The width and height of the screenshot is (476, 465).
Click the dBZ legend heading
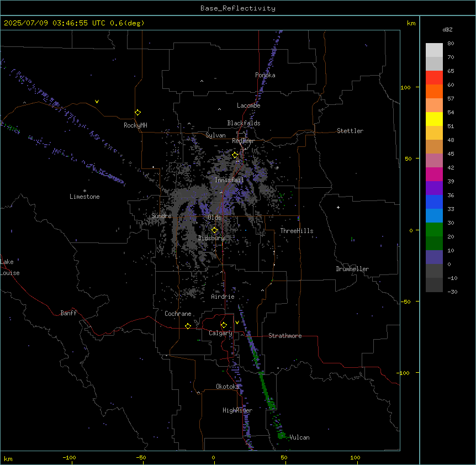click(x=447, y=30)
